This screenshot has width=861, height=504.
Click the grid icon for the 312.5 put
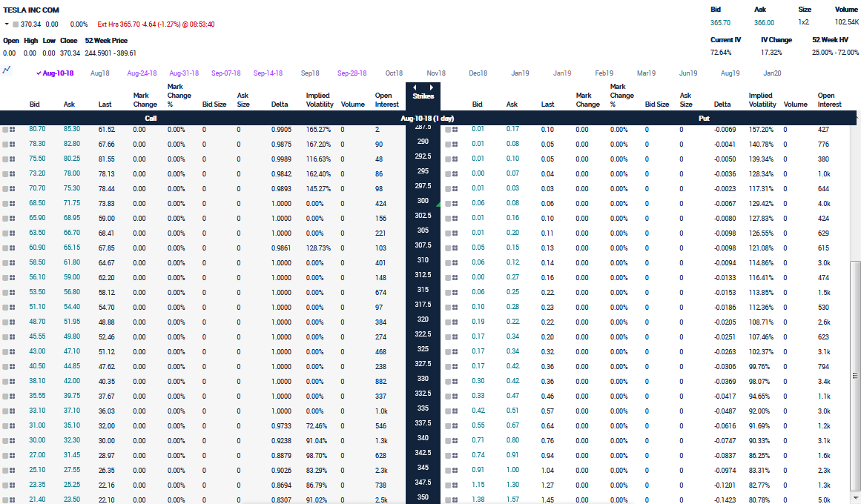point(455,278)
